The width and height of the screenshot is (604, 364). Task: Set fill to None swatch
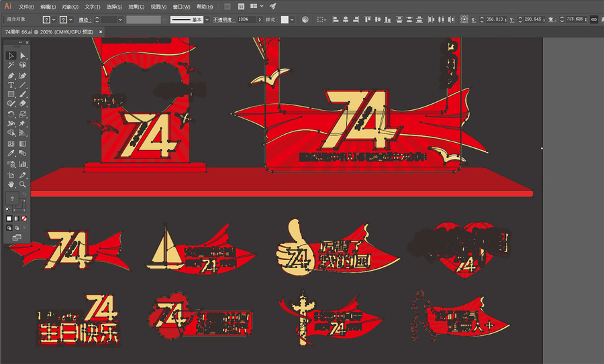click(24, 219)
